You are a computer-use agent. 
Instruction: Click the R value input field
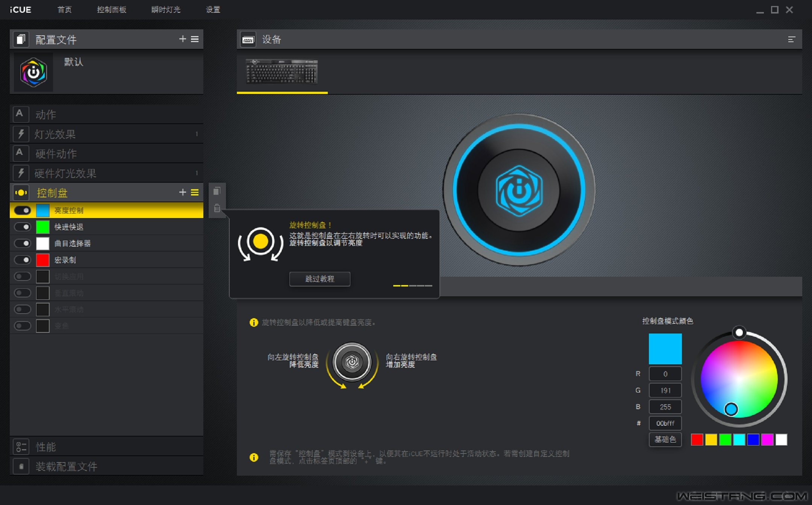(x=665, y=374)
